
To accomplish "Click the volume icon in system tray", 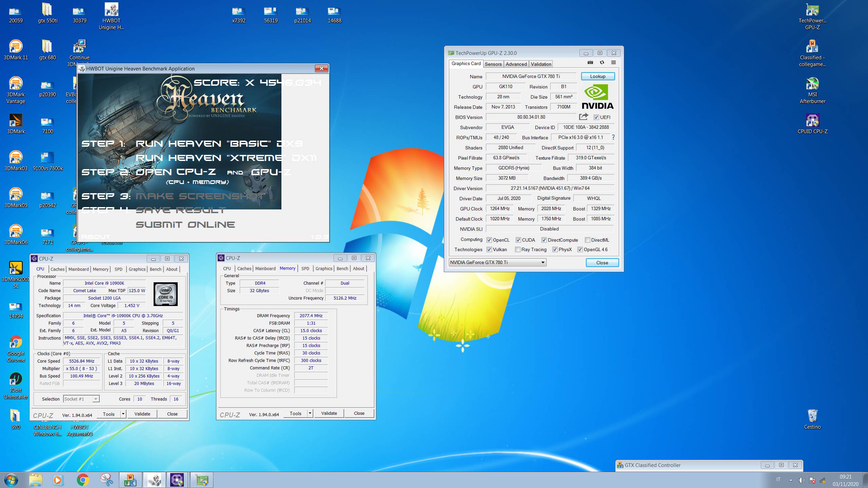I will point(802,480).
